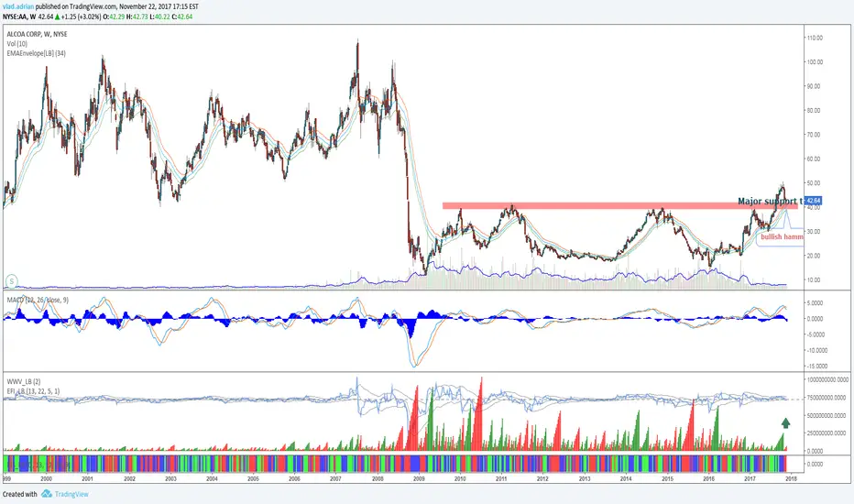Click the H:42.73 high value in the header
The image size is (854, 504).
(137, 16)
